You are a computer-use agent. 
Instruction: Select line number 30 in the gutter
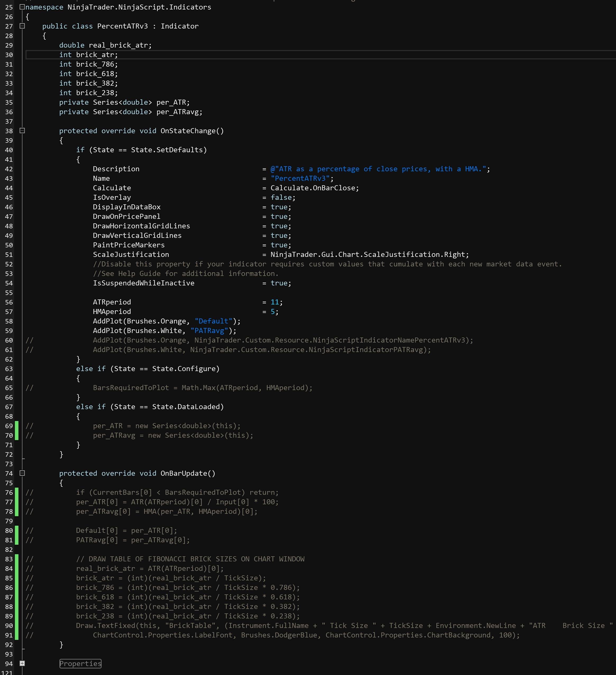(9, 54)
